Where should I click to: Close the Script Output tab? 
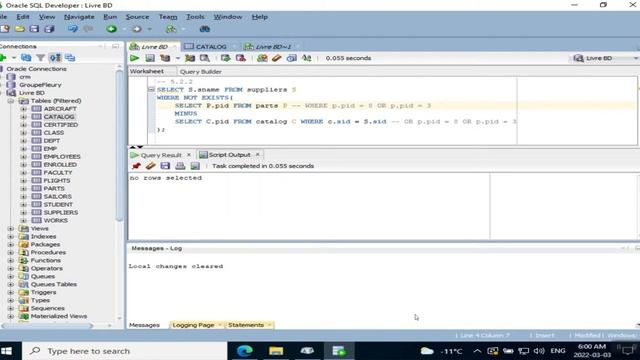coord(258,155)
